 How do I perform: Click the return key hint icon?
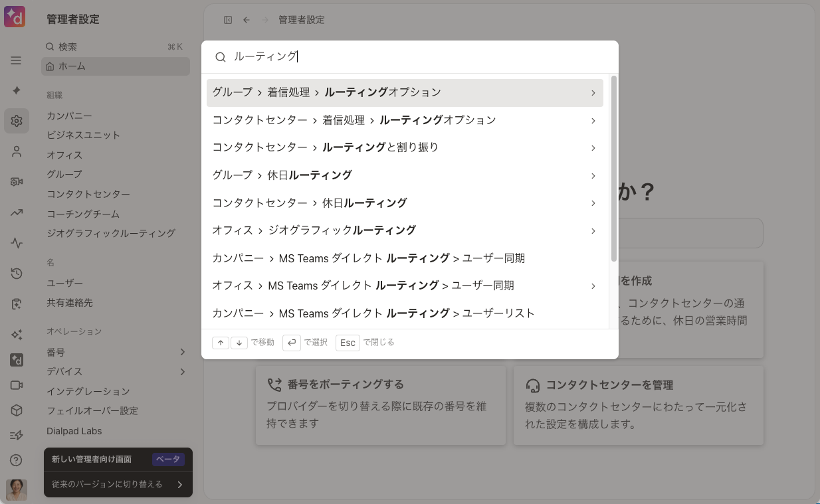click(292, 343)
